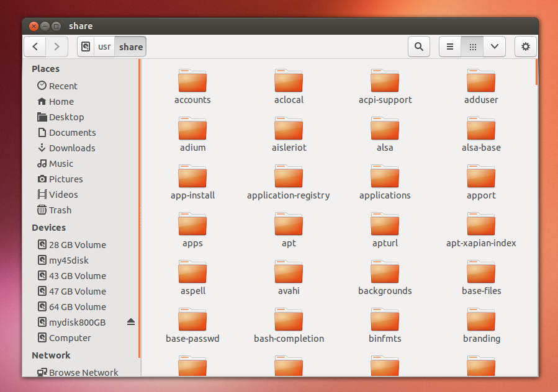
Task: Select the avahi folder
Action: tap(289, 278)
